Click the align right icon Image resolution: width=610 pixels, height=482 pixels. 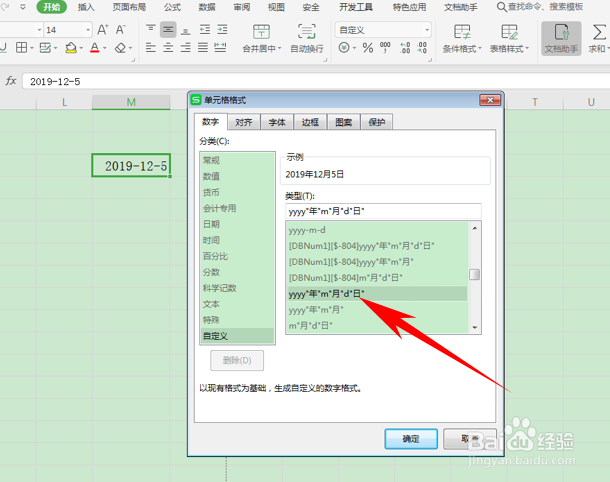pos(186,48)
